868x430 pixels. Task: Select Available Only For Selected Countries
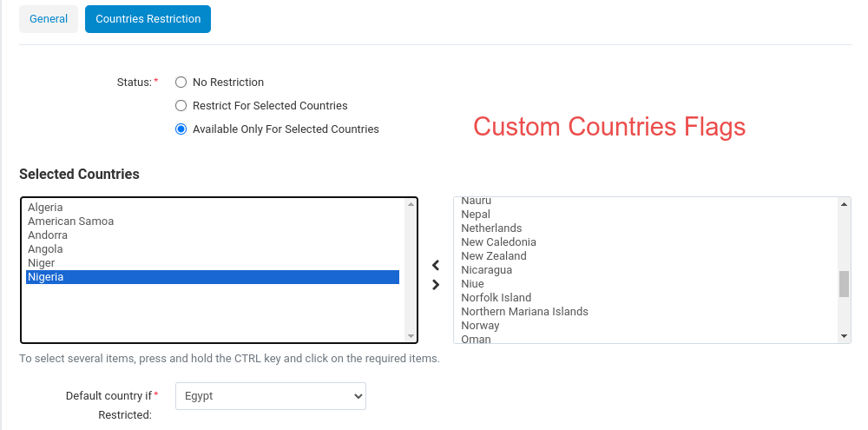[x=181, y=129]
